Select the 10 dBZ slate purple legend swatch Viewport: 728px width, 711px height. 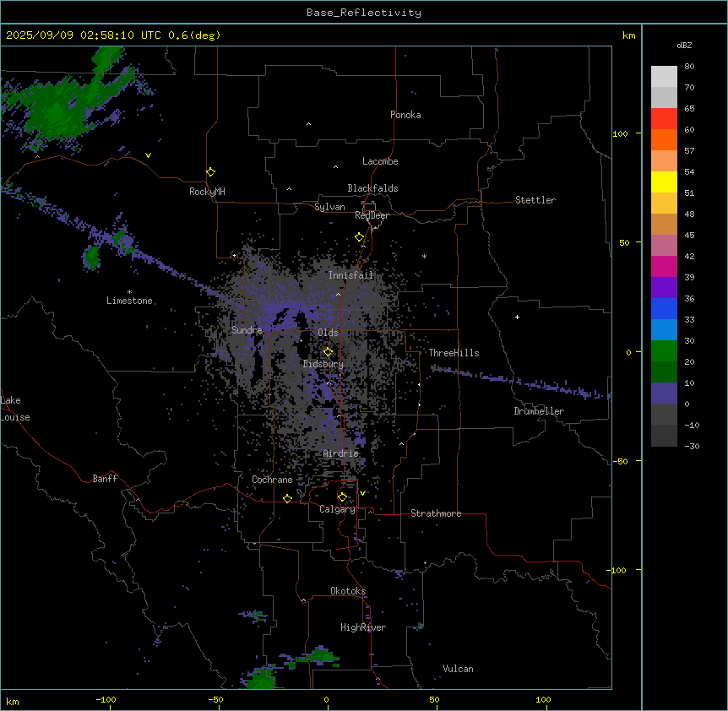pyautogui.click(x=664, y=393)
